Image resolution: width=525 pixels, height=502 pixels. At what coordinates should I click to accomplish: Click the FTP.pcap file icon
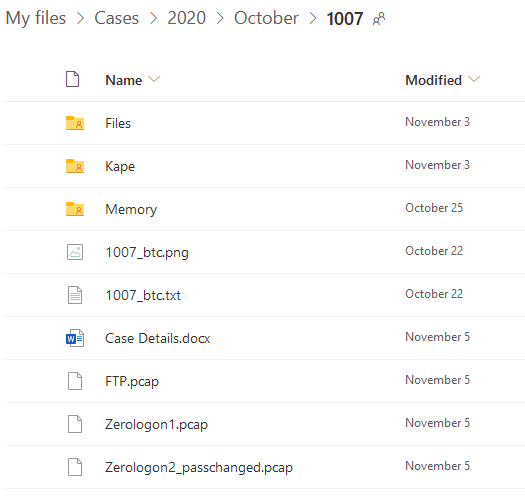click(x=75, y=381)
